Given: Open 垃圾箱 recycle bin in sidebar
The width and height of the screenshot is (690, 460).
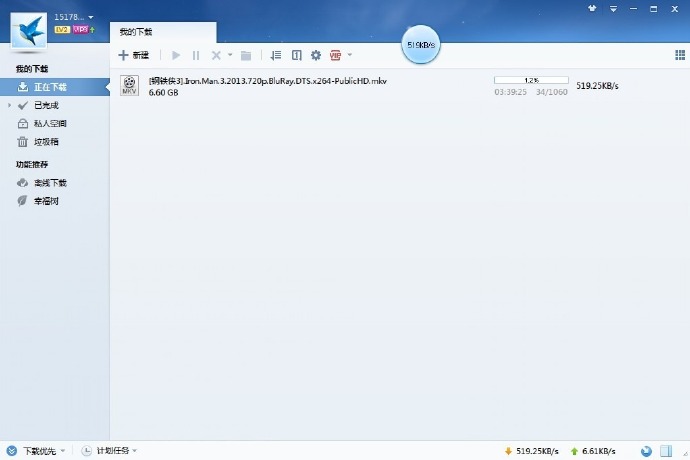Looking at the screenshot, I should 45,142.
